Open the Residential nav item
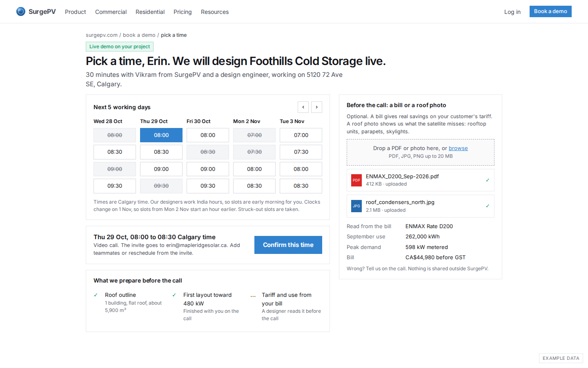The image size is (588, 368). (150, 12)
